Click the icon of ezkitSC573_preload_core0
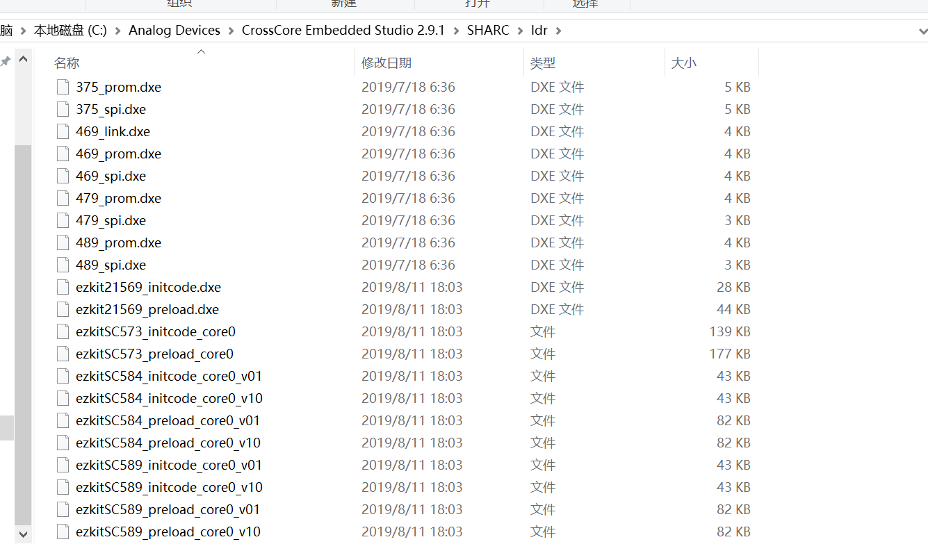The width and height of the screenshot is (928, 560). click(63, 354)
